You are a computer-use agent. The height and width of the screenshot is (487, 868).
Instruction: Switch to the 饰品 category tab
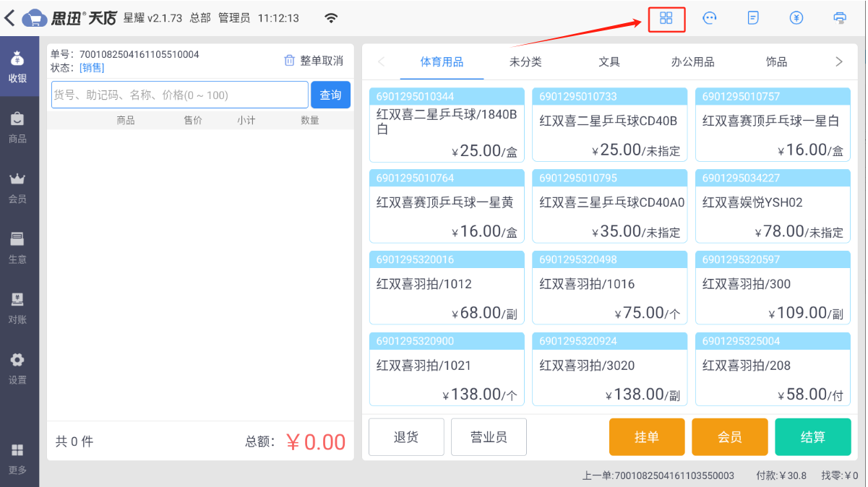777,62
